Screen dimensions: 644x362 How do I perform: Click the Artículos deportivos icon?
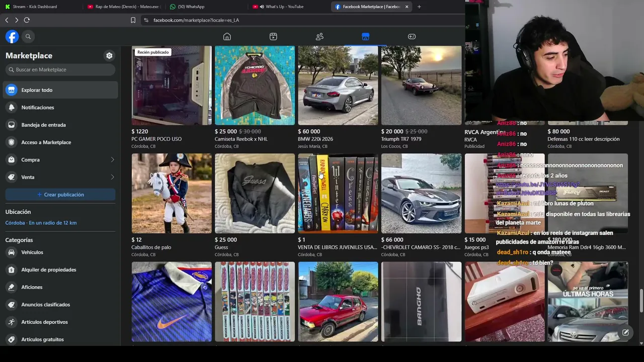click(x=11, y=322)
